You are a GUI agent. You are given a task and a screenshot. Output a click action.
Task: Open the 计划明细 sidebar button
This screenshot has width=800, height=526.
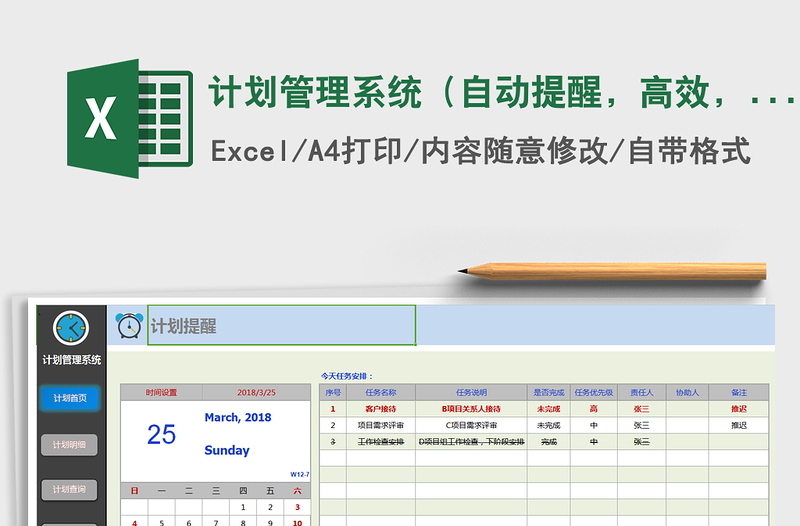69,444
